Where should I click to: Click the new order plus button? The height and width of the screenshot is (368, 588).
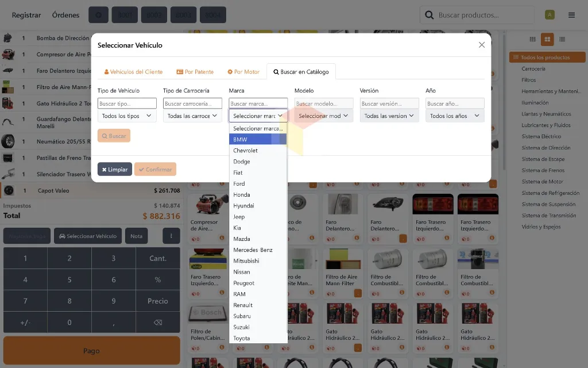98,15
